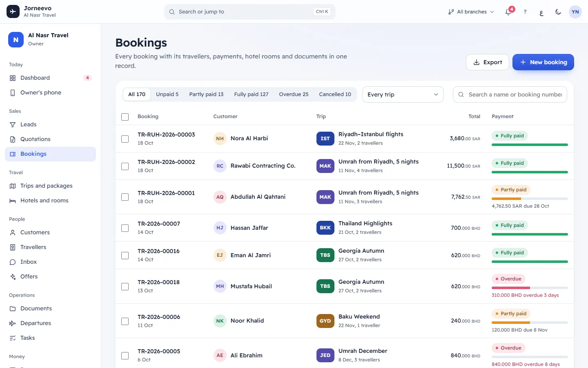Check the row for TR-2026-00007
The height and width of the screenshot is (368, 588).
coord(125,228)
